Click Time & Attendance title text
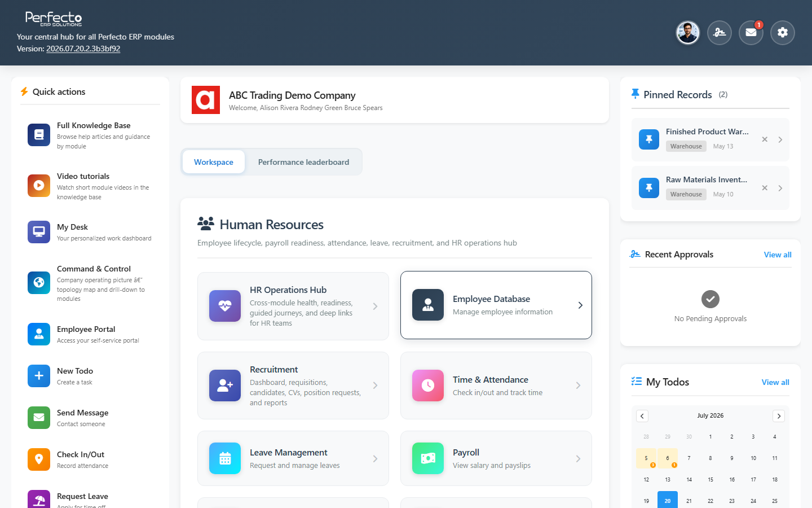This screenshot has width=812, height=508. coord(491,379)
